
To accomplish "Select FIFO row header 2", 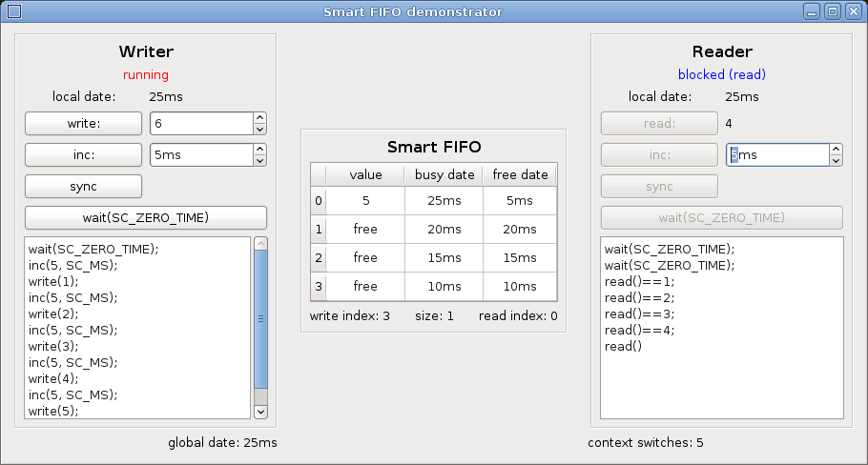I will click(319, 257).
